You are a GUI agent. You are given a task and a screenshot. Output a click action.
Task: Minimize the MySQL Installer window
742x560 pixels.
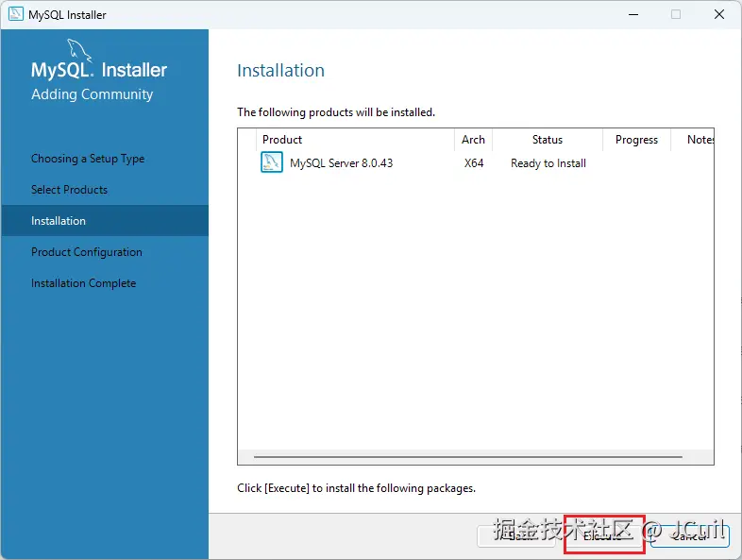click(633, 15)
